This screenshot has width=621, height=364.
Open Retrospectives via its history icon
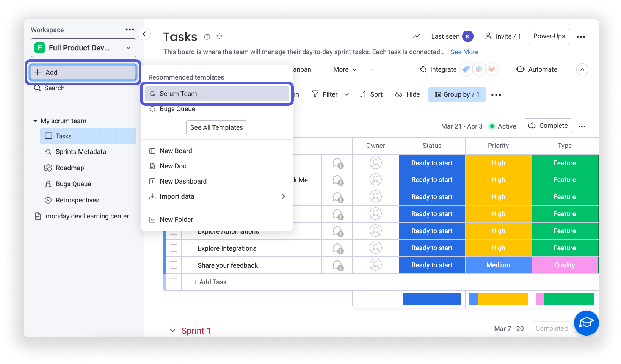click(48, 200)
